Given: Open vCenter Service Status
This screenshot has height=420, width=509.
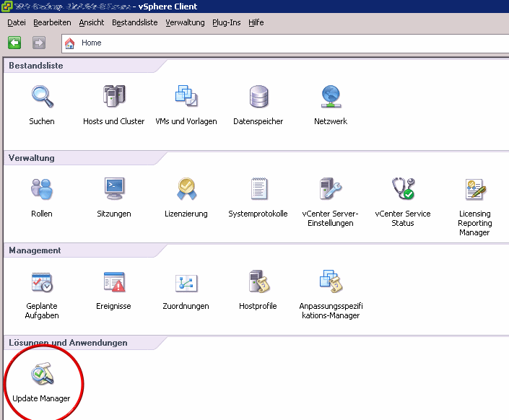Looking at the screenshot, I should pos(403,189).
